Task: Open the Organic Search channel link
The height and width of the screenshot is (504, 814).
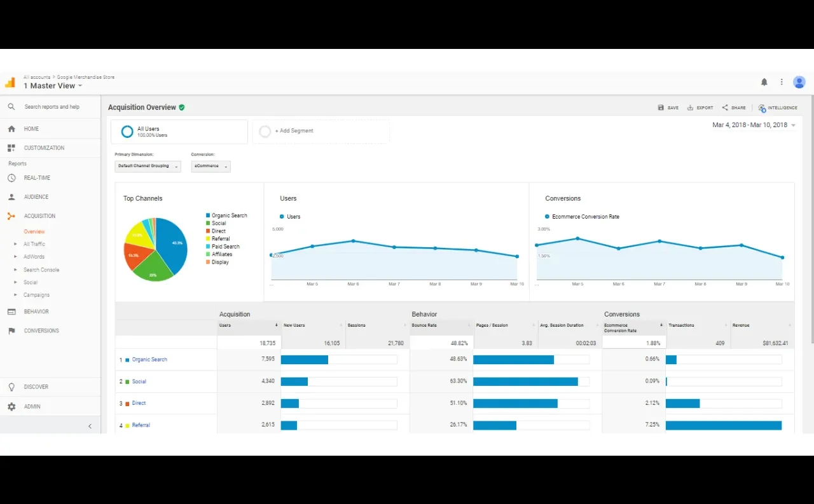Action: coord(149,360)
